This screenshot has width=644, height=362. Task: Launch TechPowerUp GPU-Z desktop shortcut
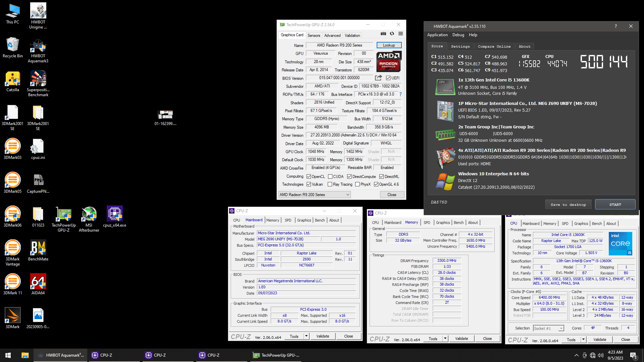(x=63, y=219)
